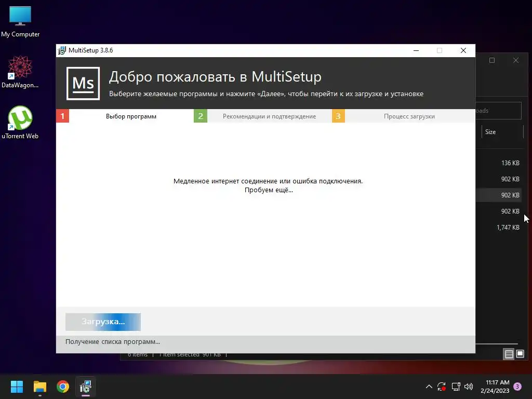Select step 1 'Выбор программ' tab
This screenshot has width=532, height=399.
coord(125,116)
